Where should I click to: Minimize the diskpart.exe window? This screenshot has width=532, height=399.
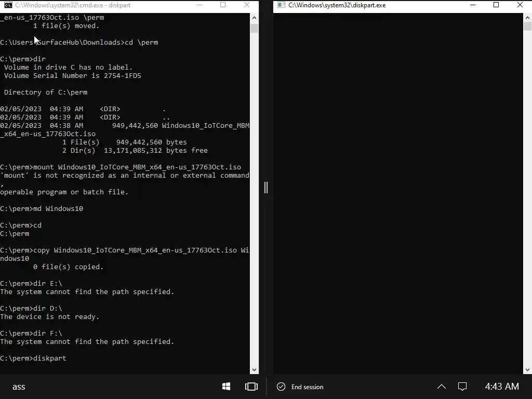[x=473, y=5]
